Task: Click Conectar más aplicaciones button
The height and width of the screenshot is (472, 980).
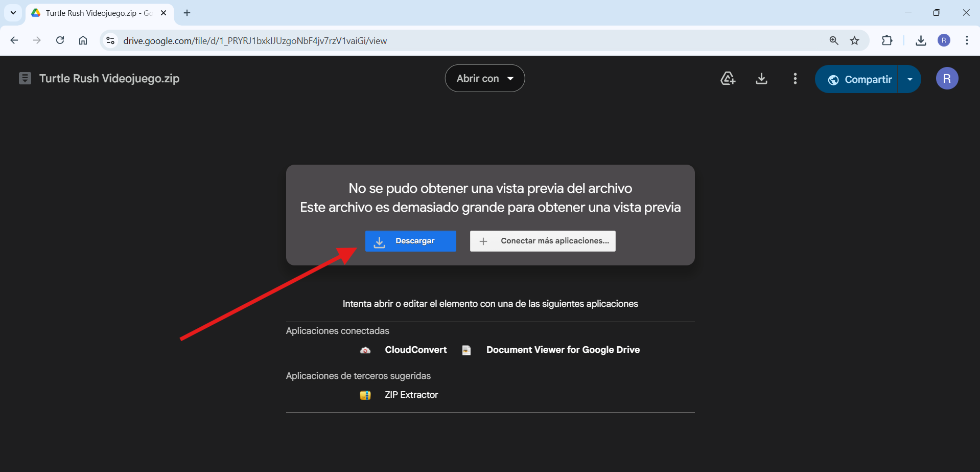Action: (543, 241)
